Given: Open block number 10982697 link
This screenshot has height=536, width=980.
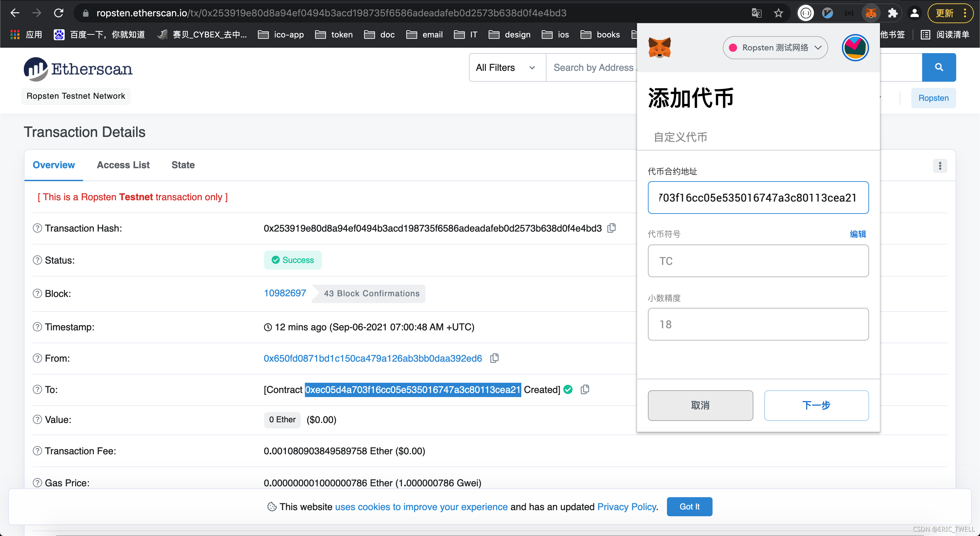Looking at the screenshot, I should (285, 293).
